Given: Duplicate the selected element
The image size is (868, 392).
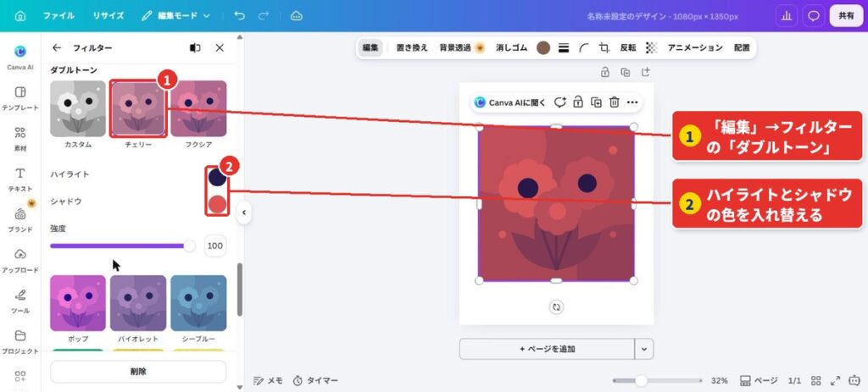Looking at the screenshot, I should click(x=596, y=102).
